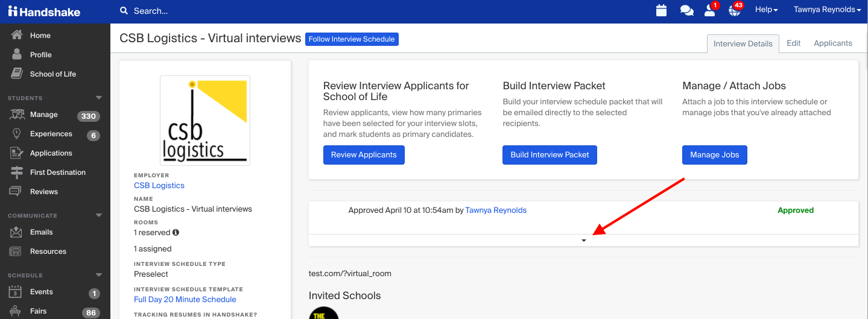Screen dimensions: 868x319
Task: Switch to the Edit tab
Action: click(x=793, y=43)
